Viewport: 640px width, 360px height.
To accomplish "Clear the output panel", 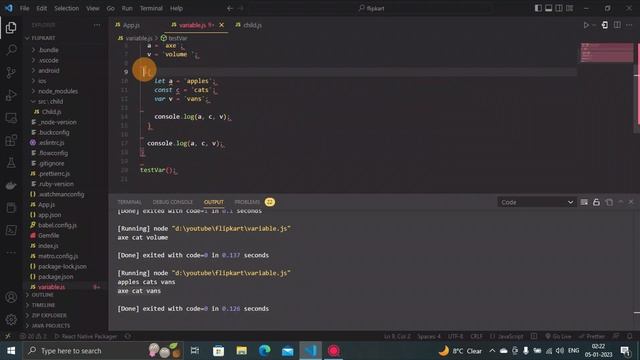I will [584, 202].
